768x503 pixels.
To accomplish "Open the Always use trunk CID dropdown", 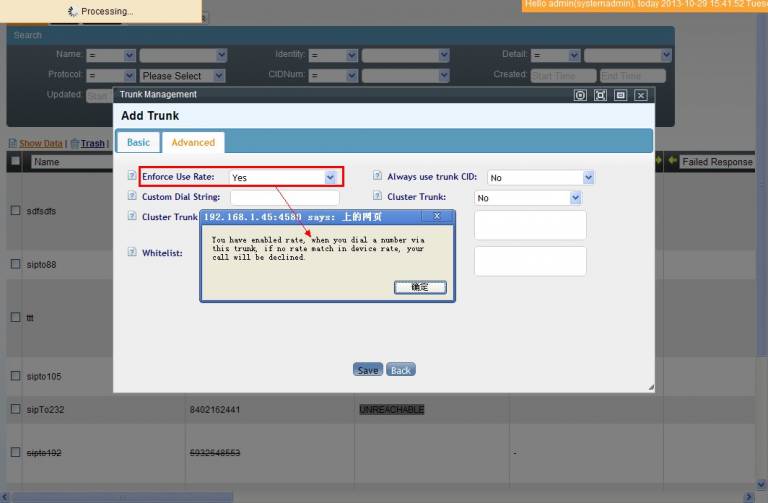I will [x=540, y=177].
